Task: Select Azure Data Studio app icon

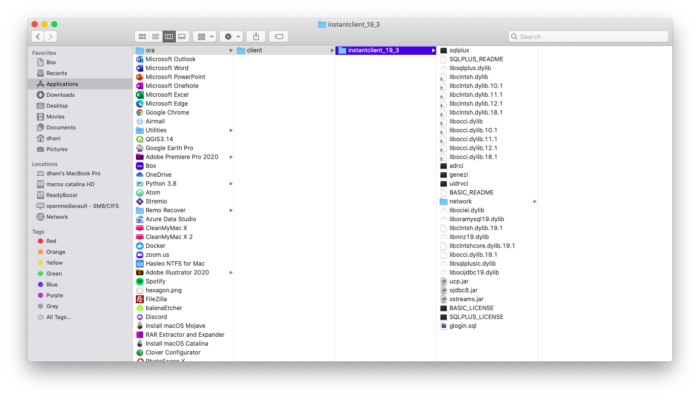Action: pyautogui.click(x=140, y=219)
